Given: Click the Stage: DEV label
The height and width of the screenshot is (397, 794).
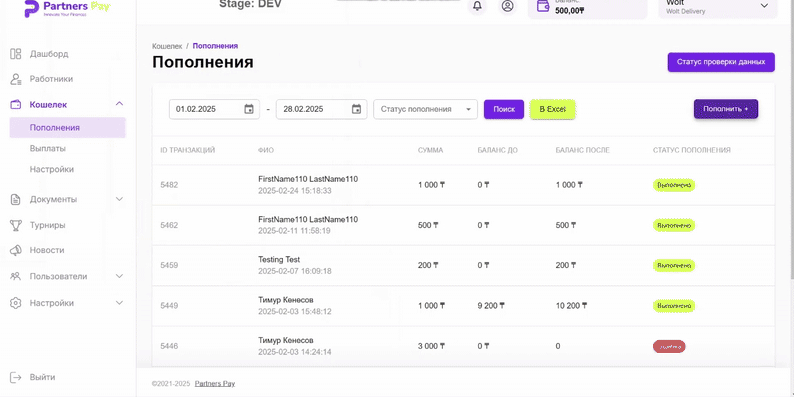Looking at the screenshot, I should click(x=250, y=5).
